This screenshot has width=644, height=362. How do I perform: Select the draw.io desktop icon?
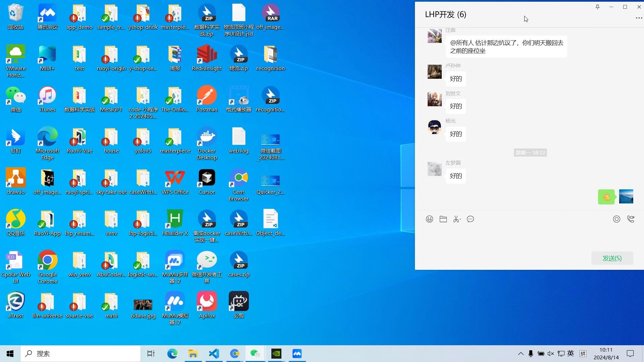(15, 182)
